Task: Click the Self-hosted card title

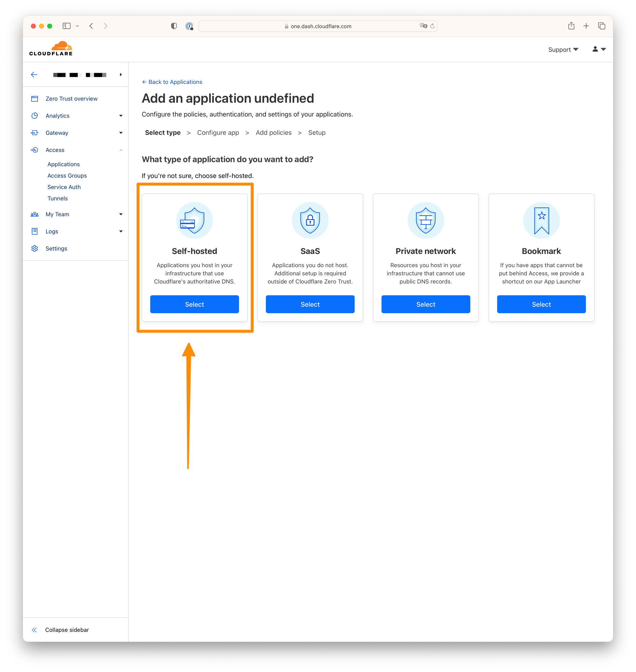Action: pos(195,251)
